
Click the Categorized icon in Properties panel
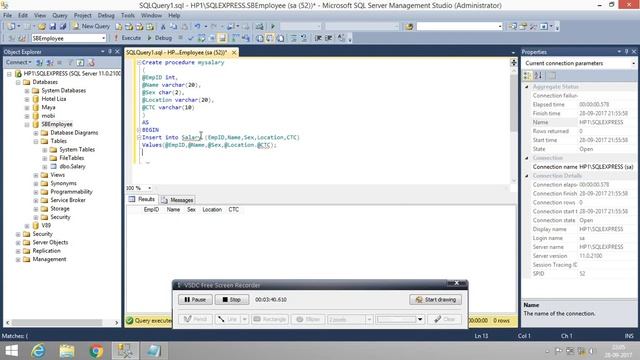point(528,76)
